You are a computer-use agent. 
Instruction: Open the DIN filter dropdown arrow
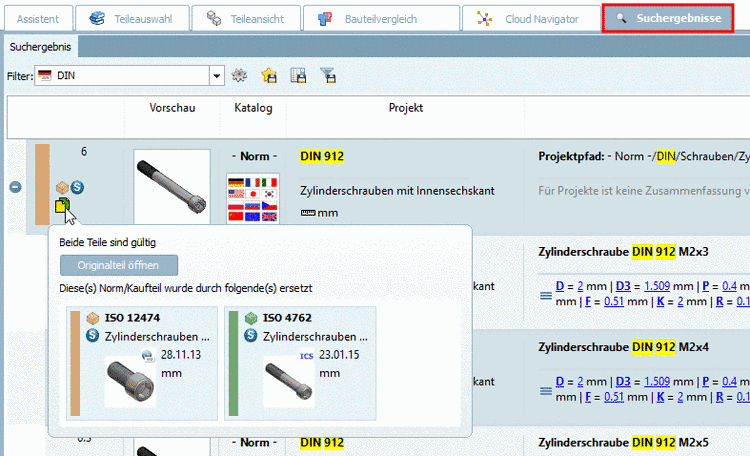pos(217,76)
